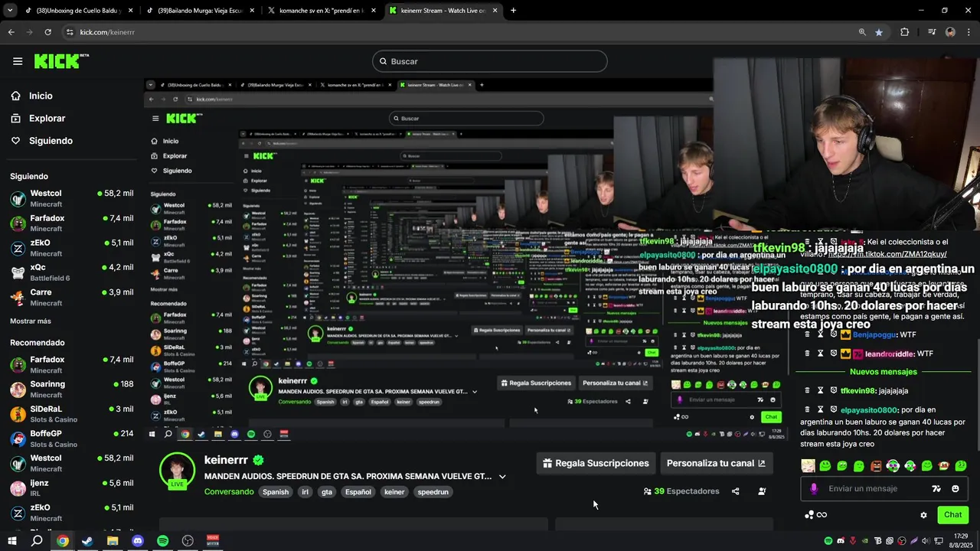Open Westcol channel under Siguiendo
980x551 pixels.
coord(71,198)
